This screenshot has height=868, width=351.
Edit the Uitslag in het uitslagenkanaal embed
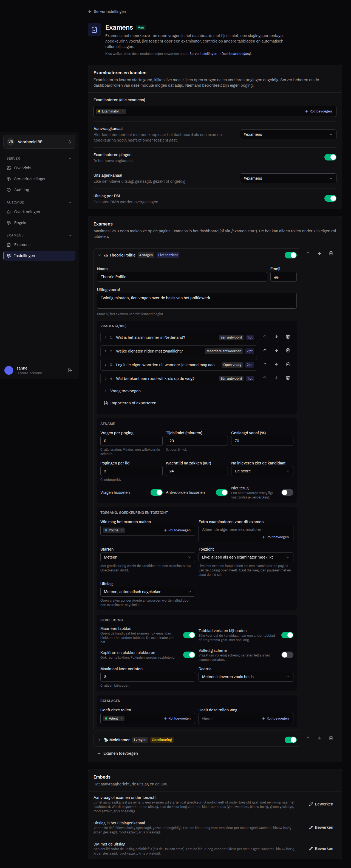coord(321,827)
